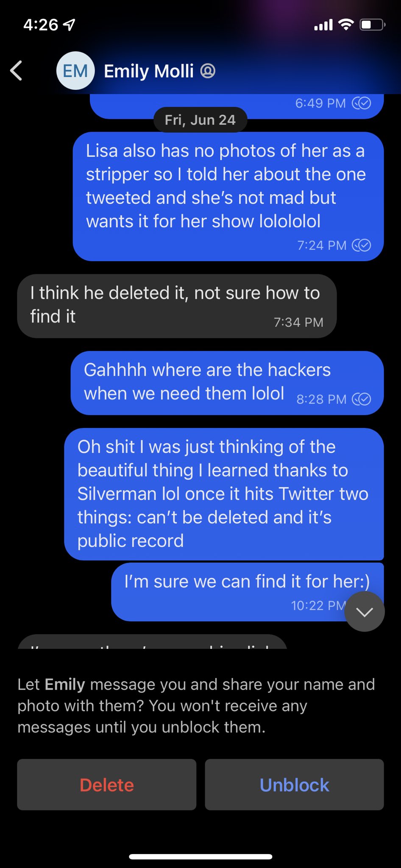Tap the read receipt next to 8:28 PM
This screenshot has height=868, width=401.
pyautogui.click(x=362, y=399)
